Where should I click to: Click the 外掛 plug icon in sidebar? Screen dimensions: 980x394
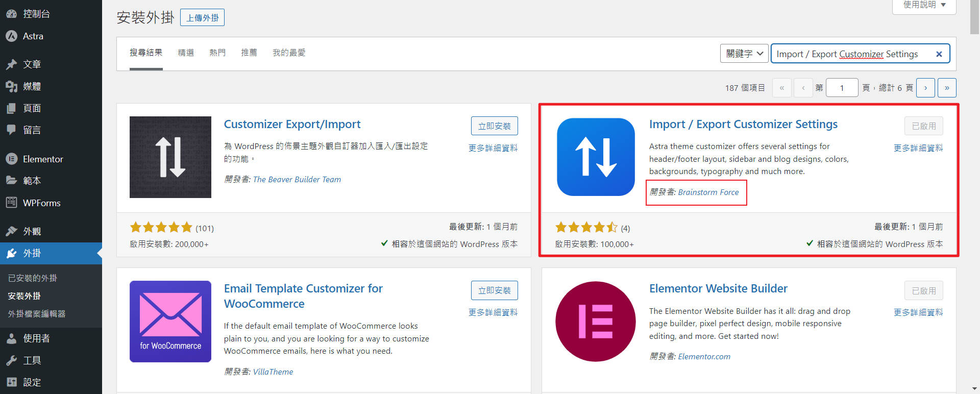11,253
